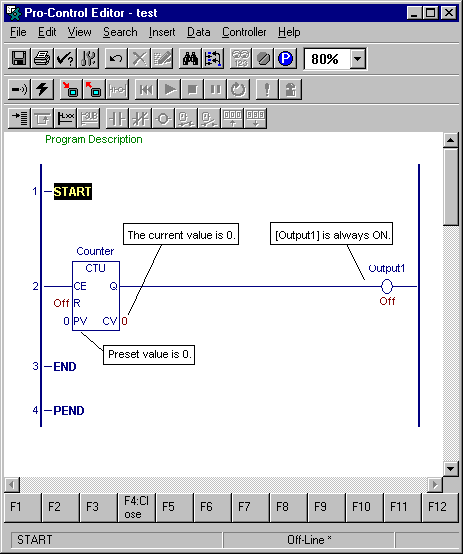463x554 pixels.
Task: Click the F12 function key button
Action: [x=440, y=507]
